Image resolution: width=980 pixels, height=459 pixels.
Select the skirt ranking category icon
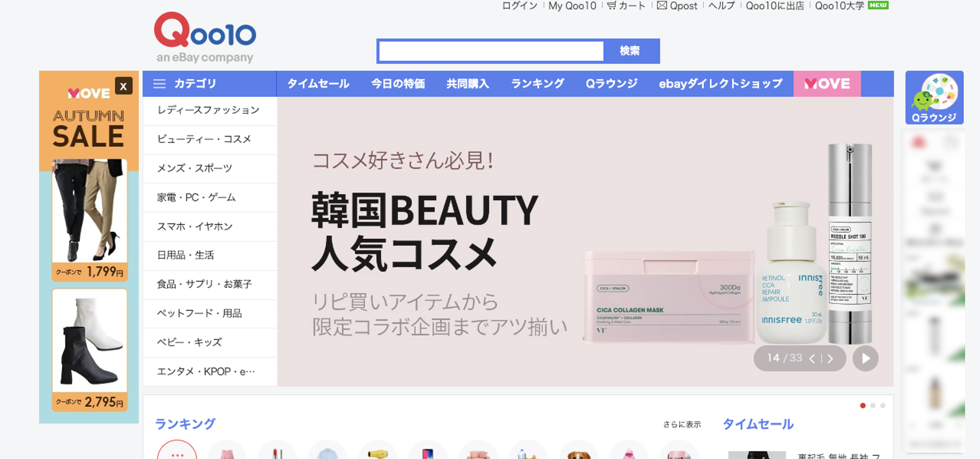click(x=227, y=450)
